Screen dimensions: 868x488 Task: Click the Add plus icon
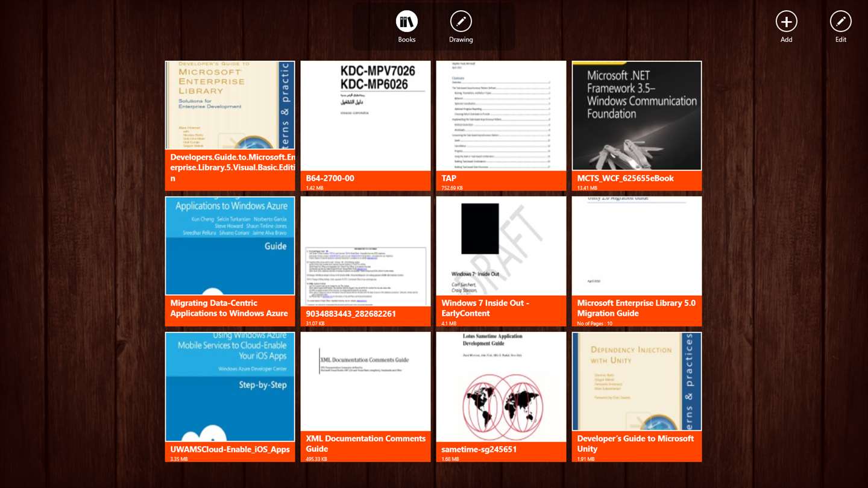787,22
